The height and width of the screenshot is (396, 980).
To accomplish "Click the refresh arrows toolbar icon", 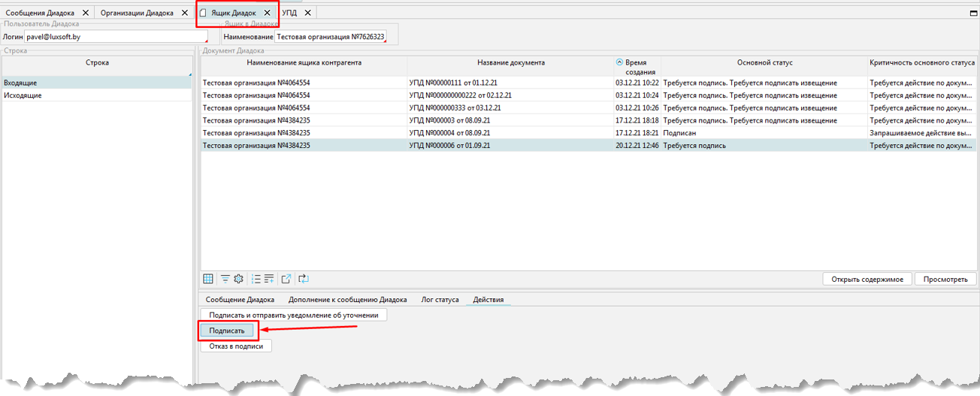I will (x=304, y=279).
